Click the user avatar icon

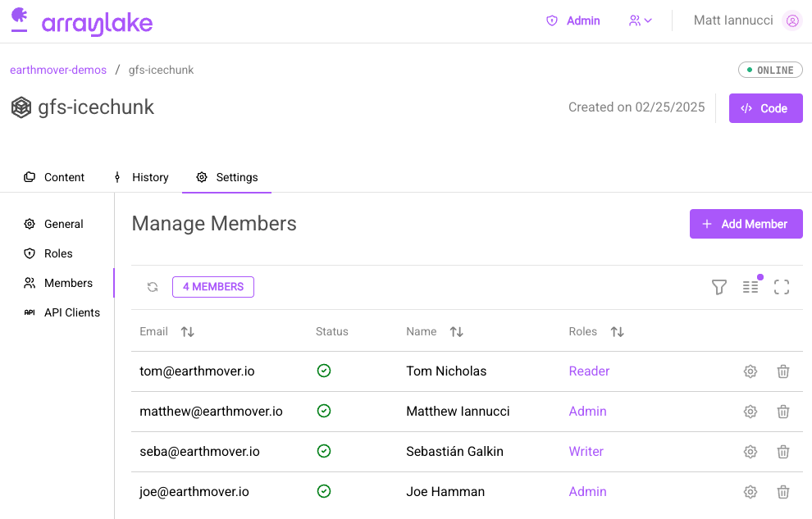pos(792,20)
